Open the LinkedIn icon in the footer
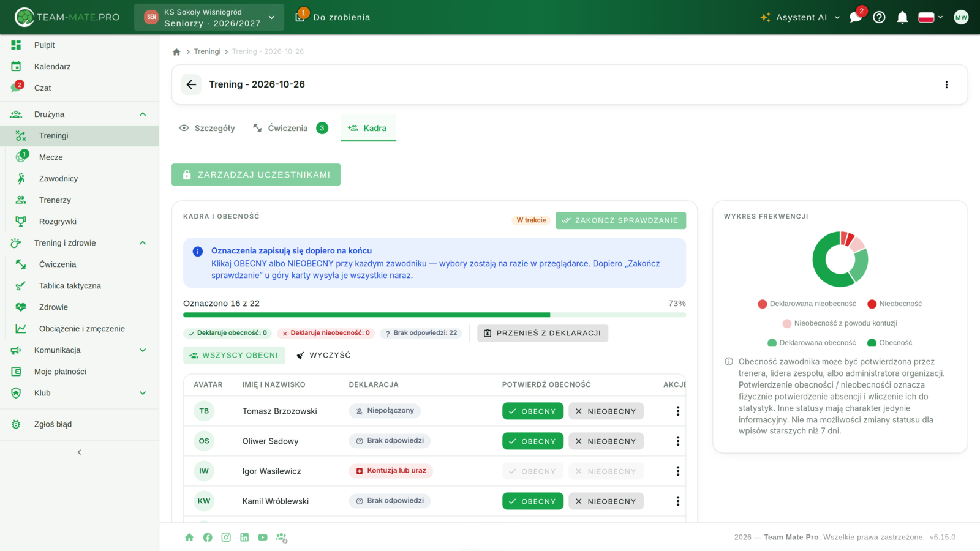The height and width of the screenshot is (551, 980). click(x=244, y=538)
